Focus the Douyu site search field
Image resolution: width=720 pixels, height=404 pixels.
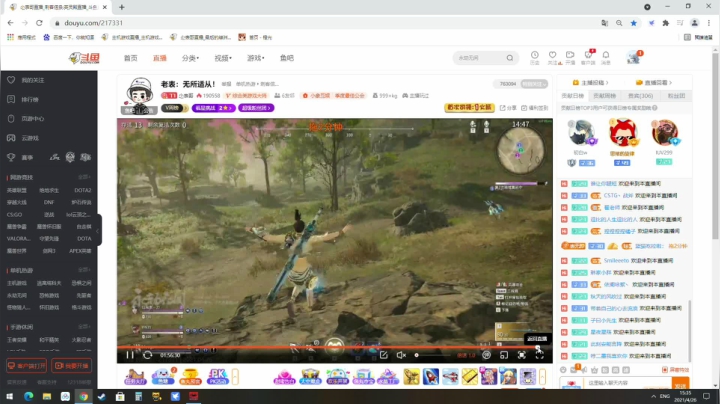coord(480,58)
